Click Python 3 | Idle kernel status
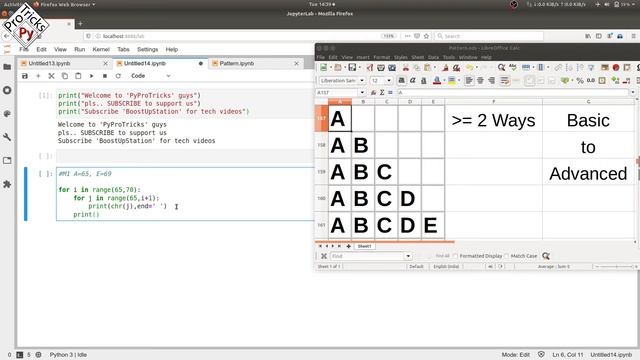640x360 pixels. coord(68,355)
